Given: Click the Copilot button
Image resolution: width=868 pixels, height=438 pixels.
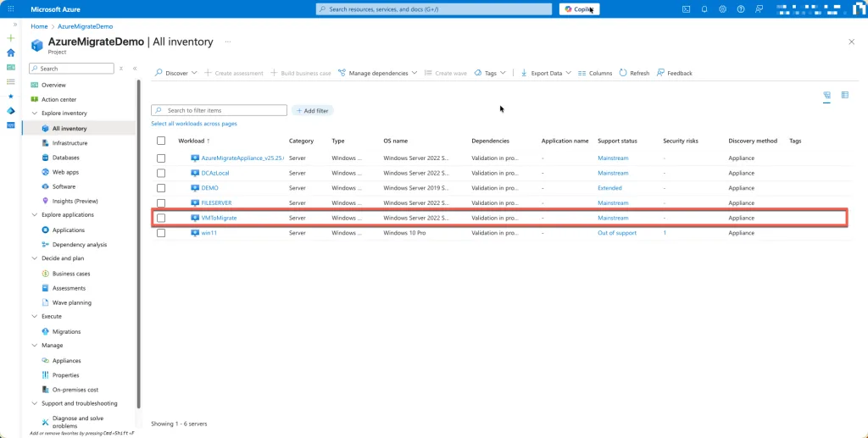Looking at the screenshot, I should 579,9.
